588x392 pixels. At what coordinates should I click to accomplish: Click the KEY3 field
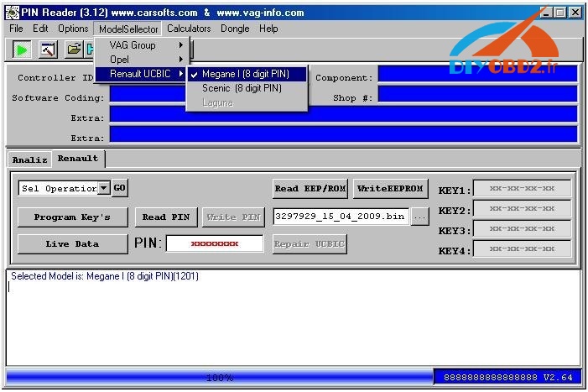[x=522, y=229]
